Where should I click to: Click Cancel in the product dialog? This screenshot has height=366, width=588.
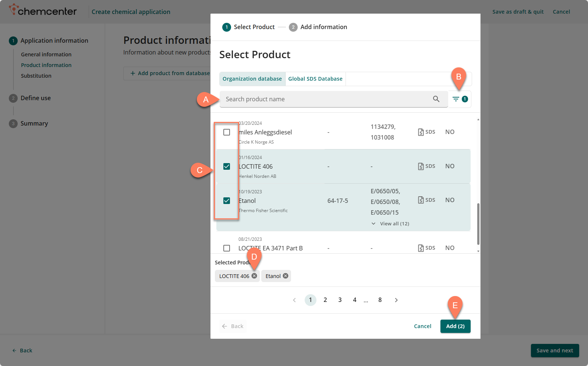[x=422, y=326]
